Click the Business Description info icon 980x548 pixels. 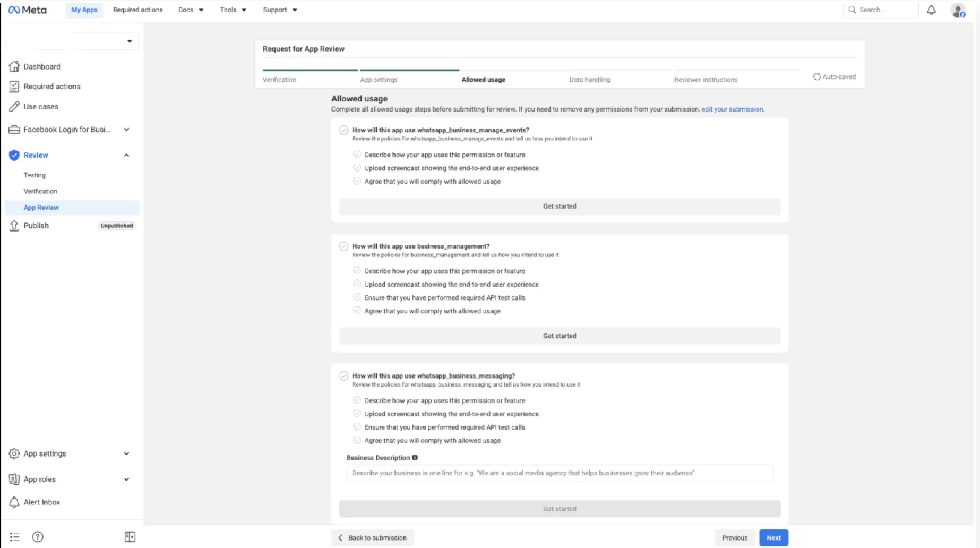coord(415,457)
